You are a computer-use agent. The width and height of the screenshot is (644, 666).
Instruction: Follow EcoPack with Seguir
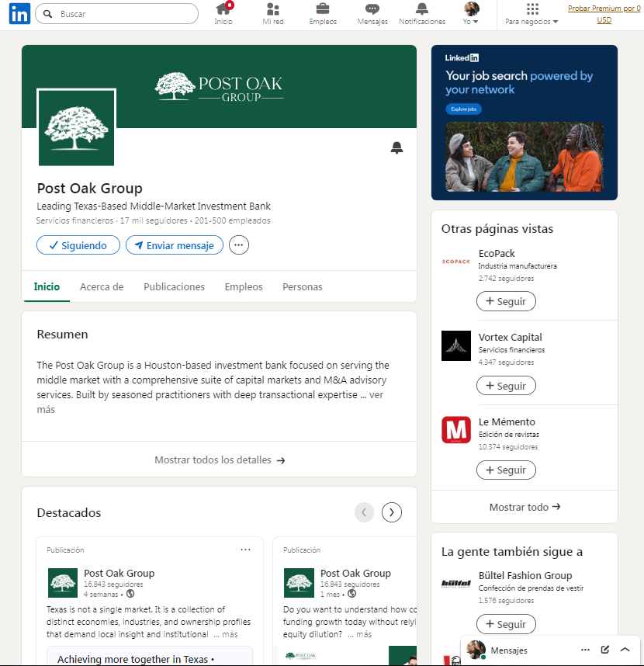[x=506, y=301]
